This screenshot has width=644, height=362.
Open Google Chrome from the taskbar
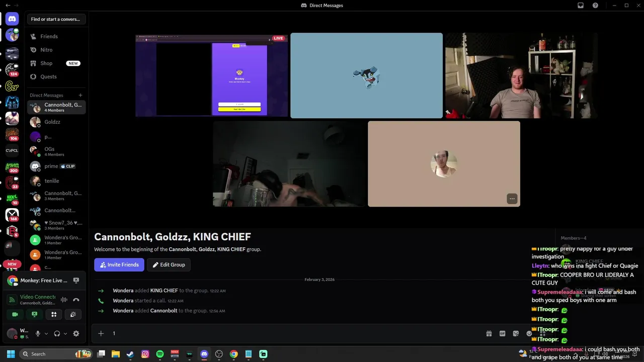pyautogui.click(x=233, y=354)
